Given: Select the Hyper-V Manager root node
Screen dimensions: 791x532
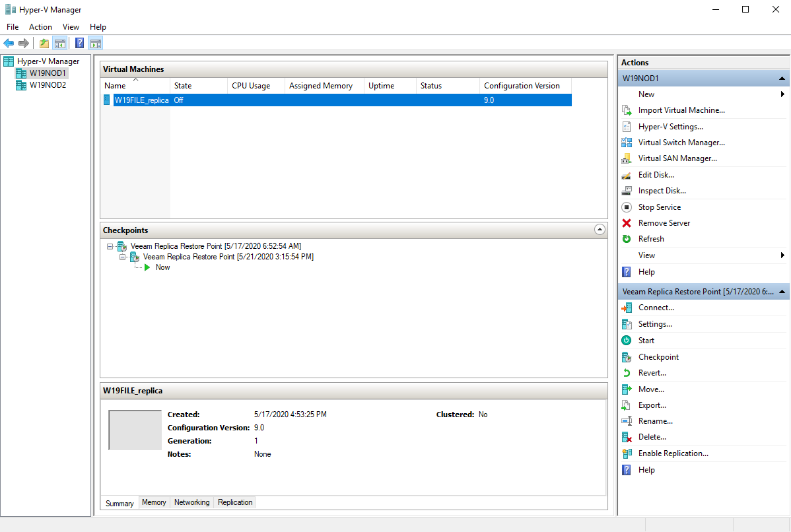Looking at the screenshot, I should 48,61.
